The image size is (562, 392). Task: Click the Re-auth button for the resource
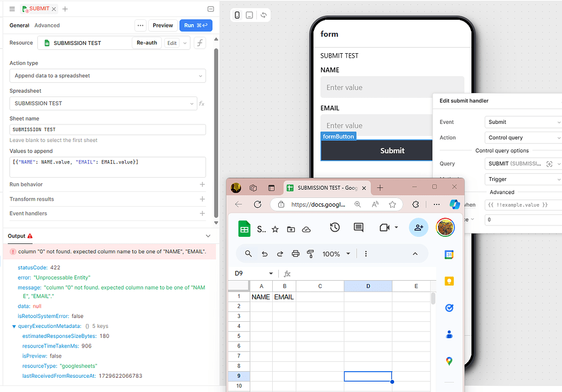point(147,42)
